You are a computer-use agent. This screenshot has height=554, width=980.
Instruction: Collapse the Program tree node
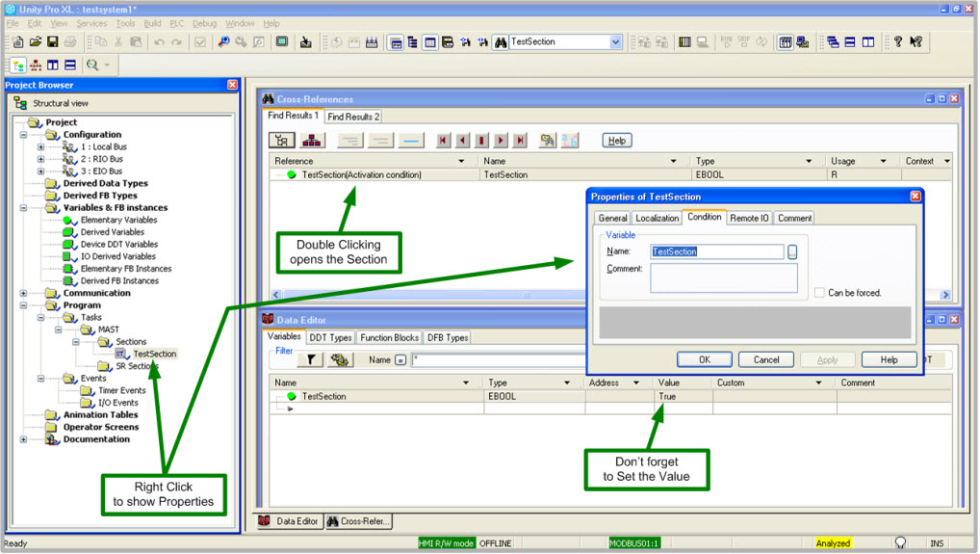[x=23, y=305]
